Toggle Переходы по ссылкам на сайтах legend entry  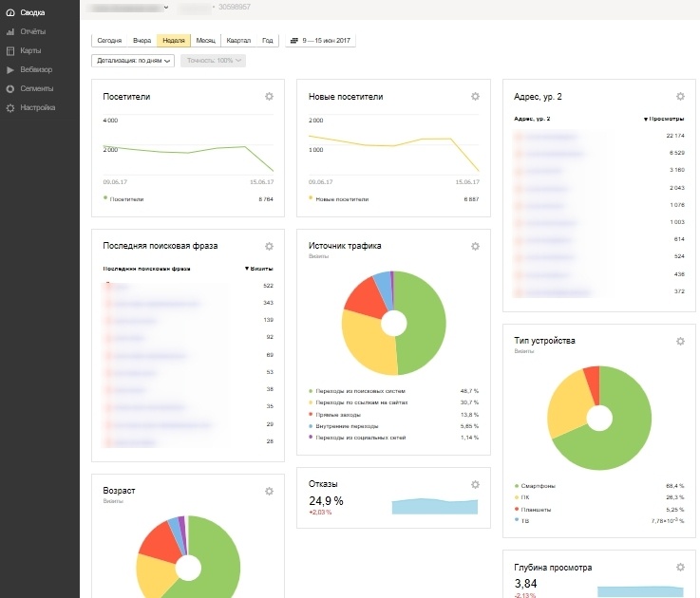coord(358,402)
